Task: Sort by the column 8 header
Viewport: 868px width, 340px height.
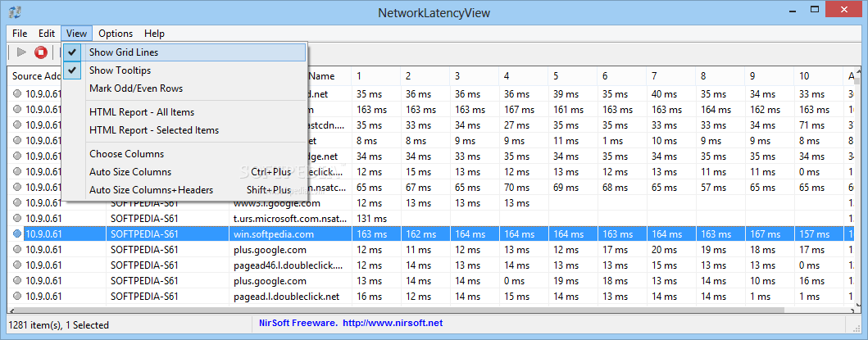Action: (x=720, y=76)
